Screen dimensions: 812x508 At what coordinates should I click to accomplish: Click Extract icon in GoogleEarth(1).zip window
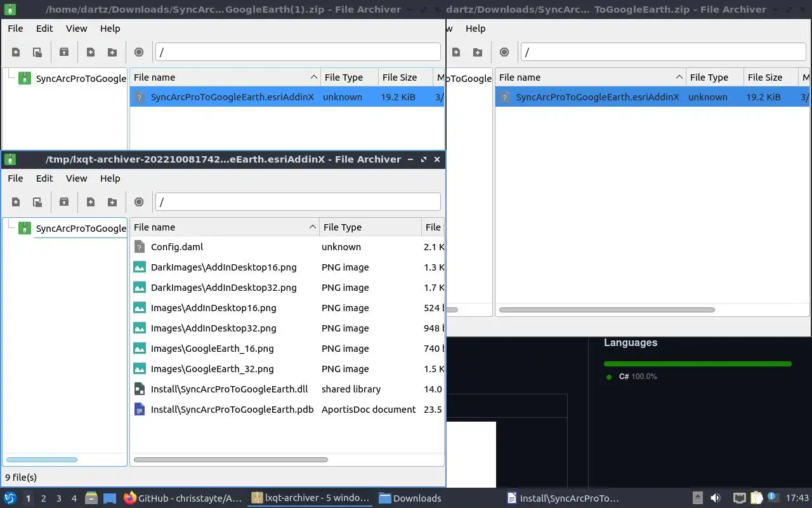pos(64,52)
